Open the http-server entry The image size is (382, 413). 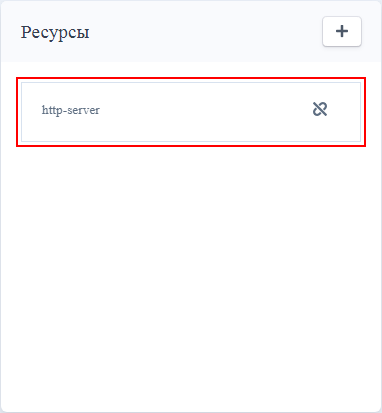191,112
